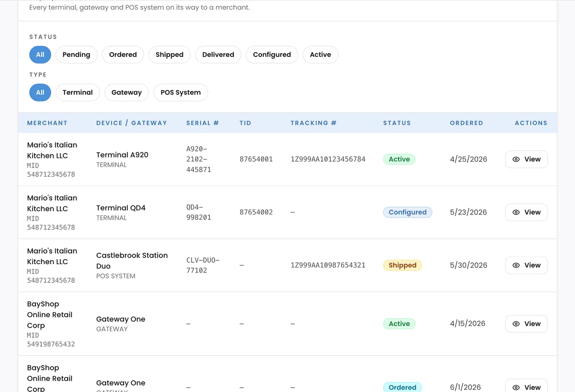Click the Device / Gateway column header
This screenshot has height=392, width=575.
[x=132, y=123]
